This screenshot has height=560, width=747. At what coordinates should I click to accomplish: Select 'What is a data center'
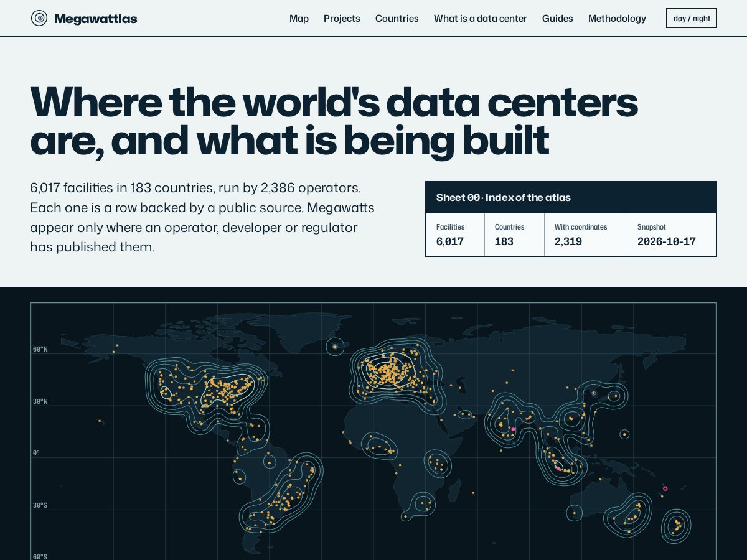click(481, 19)
